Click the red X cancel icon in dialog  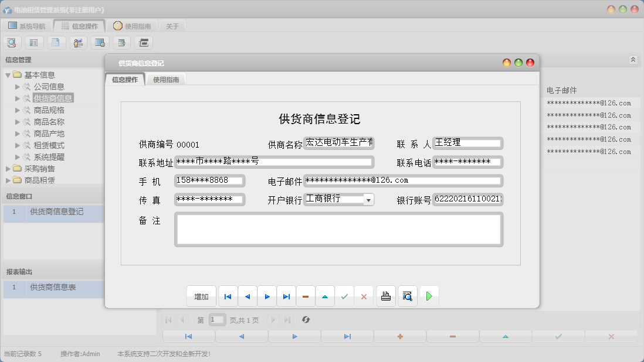364,297
